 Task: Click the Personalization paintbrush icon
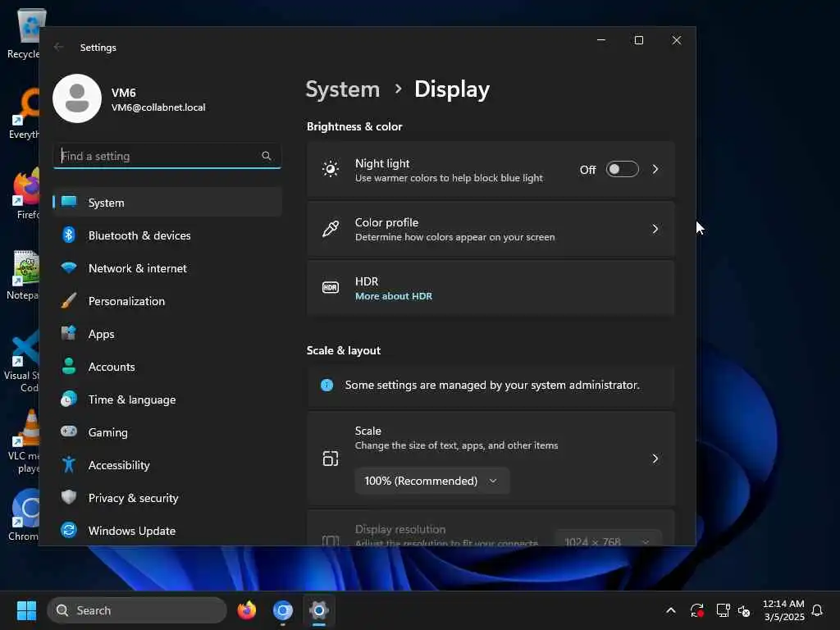coord(69,300)
